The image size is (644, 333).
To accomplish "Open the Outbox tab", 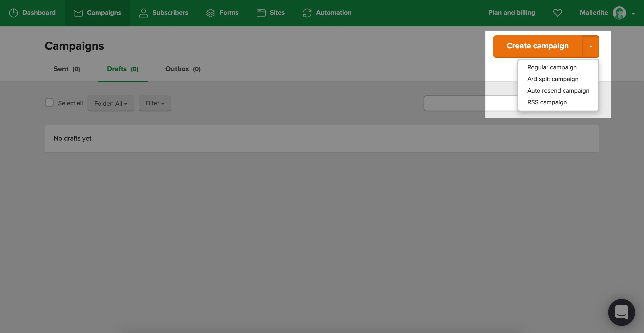I will 183,69.
